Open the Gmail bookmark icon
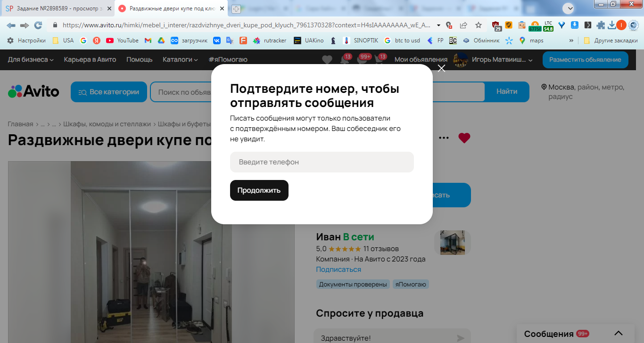Screen dimensions: 644x343 point(148,41)
